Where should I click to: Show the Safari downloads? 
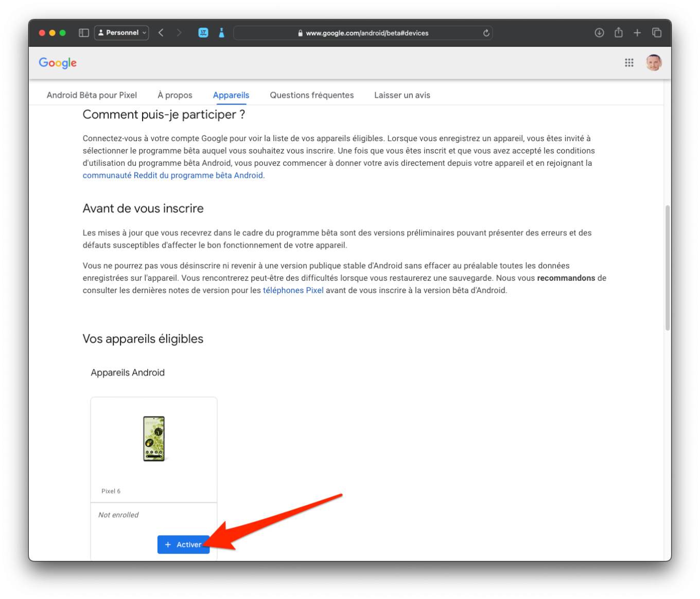pos(599,33)
